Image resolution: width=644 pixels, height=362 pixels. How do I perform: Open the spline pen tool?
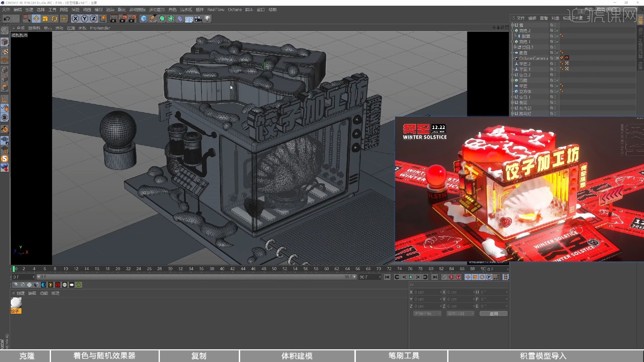[x=153, y=19]
